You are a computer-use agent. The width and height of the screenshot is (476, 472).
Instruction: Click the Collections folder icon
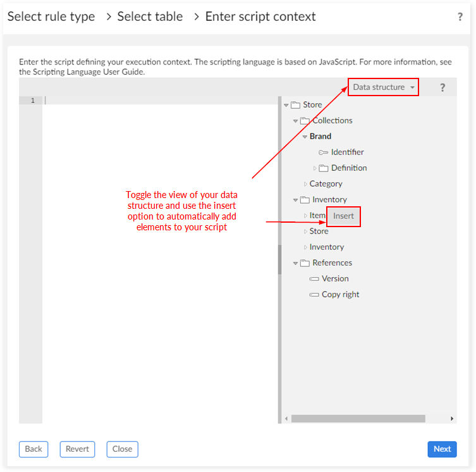(305, 121)
